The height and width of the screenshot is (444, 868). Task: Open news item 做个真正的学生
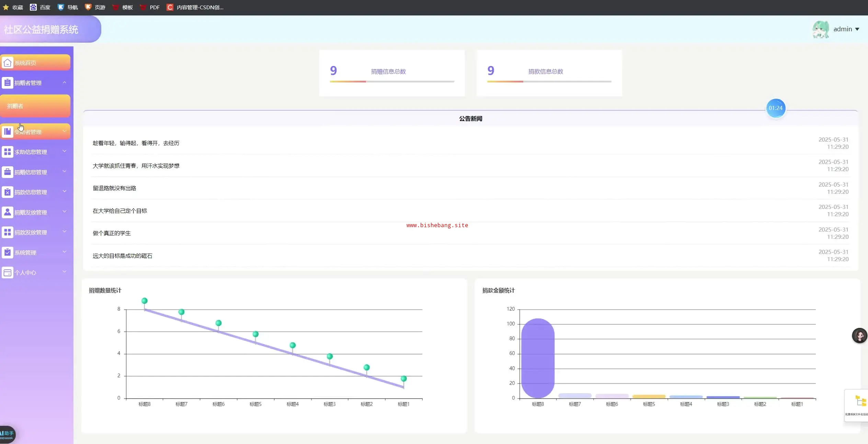click(112, 233)
